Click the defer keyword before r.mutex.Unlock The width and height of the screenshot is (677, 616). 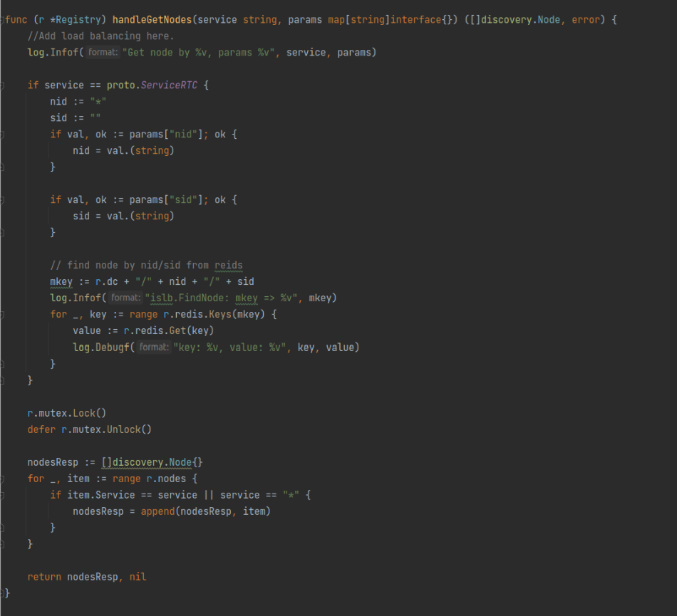[x=41, y=429]
